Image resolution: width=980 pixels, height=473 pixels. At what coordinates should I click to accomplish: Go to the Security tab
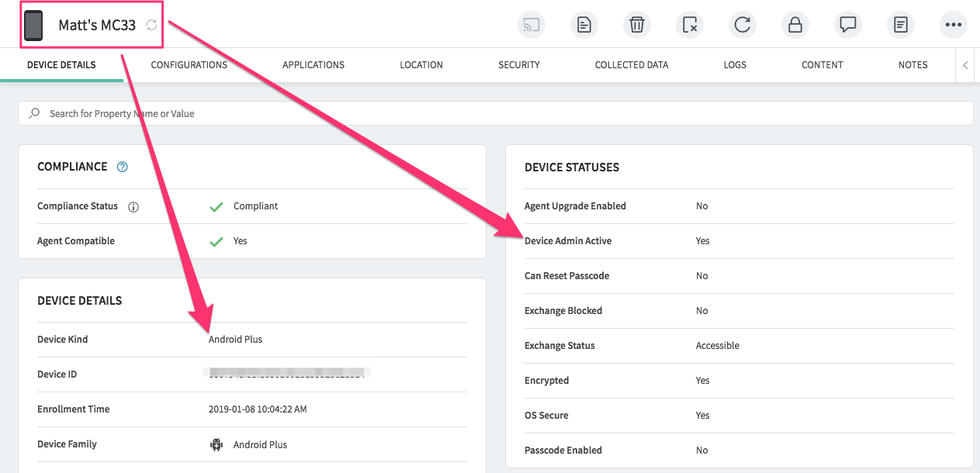519,65
